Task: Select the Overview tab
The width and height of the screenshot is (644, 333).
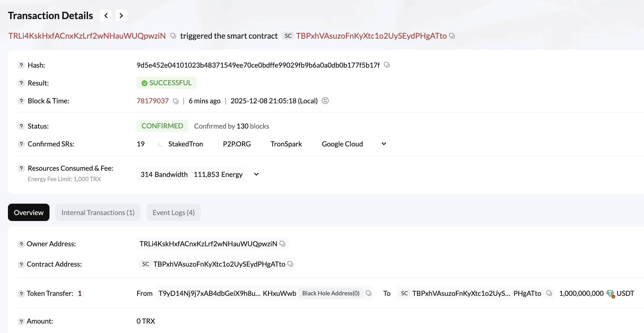Action: point(28,212)
